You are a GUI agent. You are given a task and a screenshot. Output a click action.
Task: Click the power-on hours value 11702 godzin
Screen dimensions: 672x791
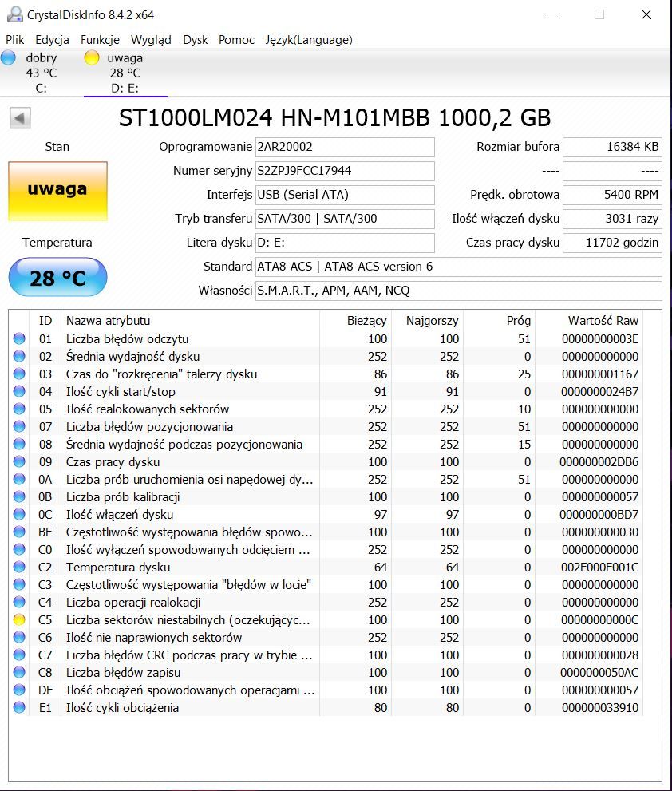(612, 243)
